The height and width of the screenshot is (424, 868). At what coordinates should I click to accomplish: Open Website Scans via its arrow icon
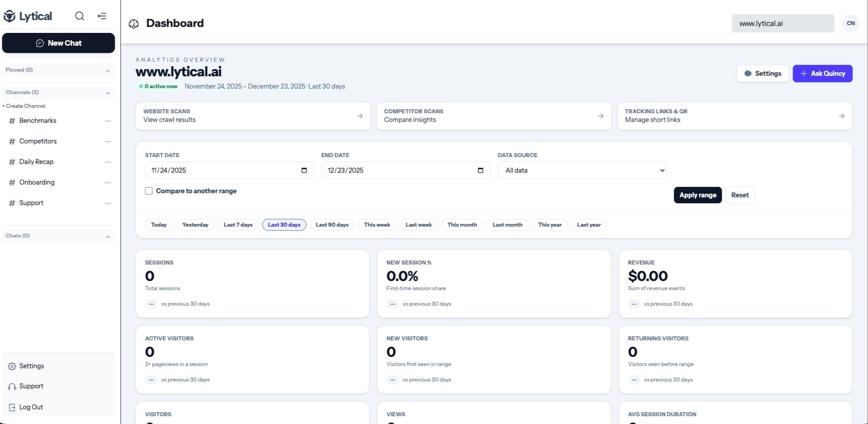coord(360,116)
